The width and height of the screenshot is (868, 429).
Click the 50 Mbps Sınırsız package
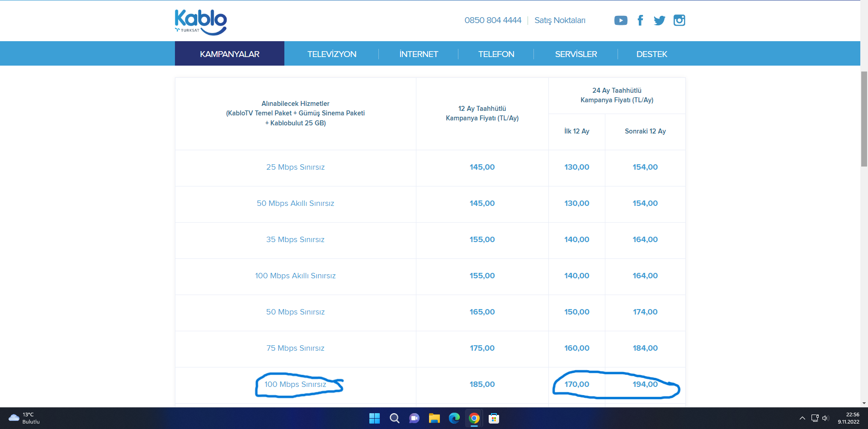pyautogui.click(x=295, y=312)
